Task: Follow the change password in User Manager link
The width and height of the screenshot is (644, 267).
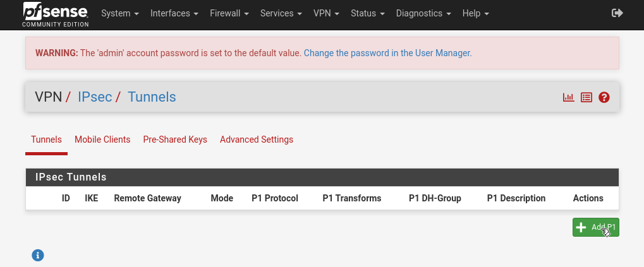Action: pyautogui.click(x=387, y=53)
